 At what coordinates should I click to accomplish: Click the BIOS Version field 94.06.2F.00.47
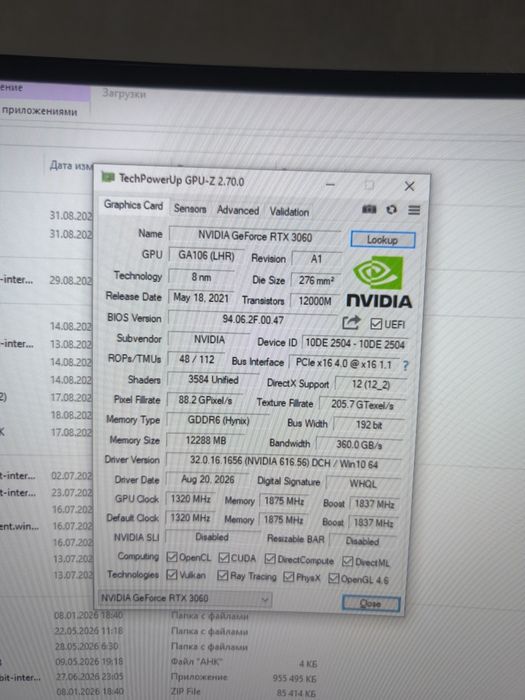(x=253, y=319)
